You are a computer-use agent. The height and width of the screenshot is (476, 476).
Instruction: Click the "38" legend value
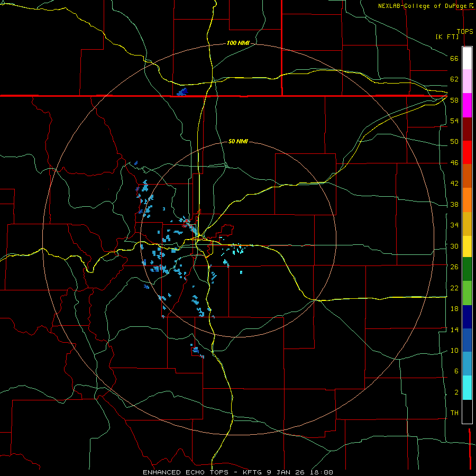point(454,204)
